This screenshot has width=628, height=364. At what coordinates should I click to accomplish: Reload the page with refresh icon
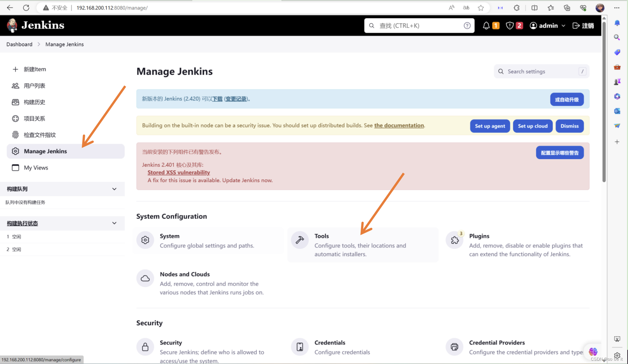[26, 8]
